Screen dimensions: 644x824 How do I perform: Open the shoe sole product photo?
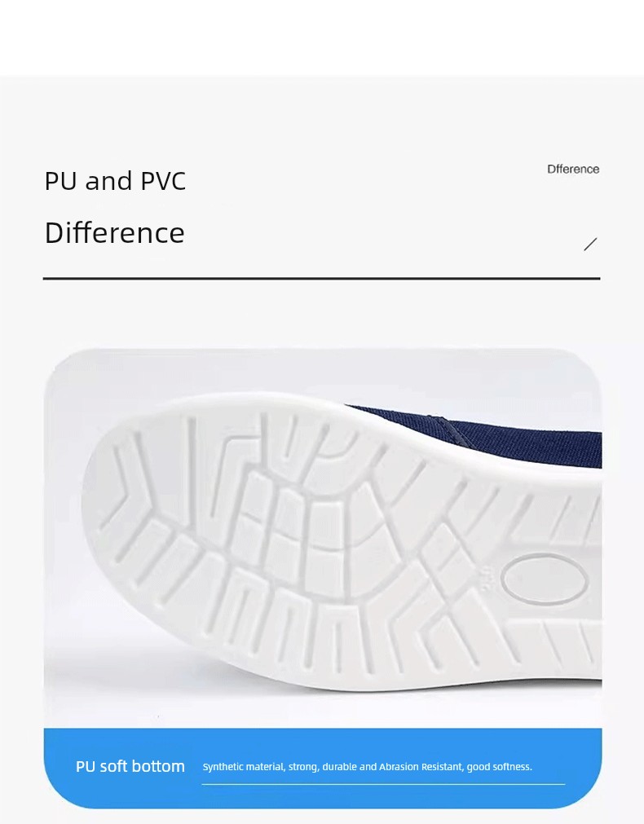(x=323, y=538)
